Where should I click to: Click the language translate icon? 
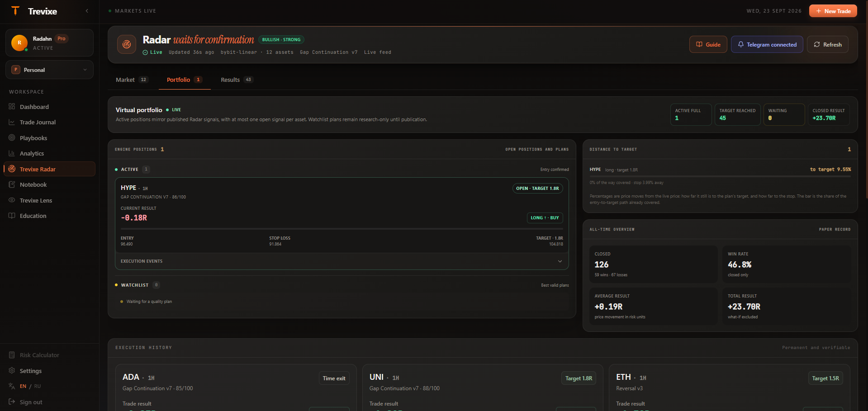click(12, 386)
